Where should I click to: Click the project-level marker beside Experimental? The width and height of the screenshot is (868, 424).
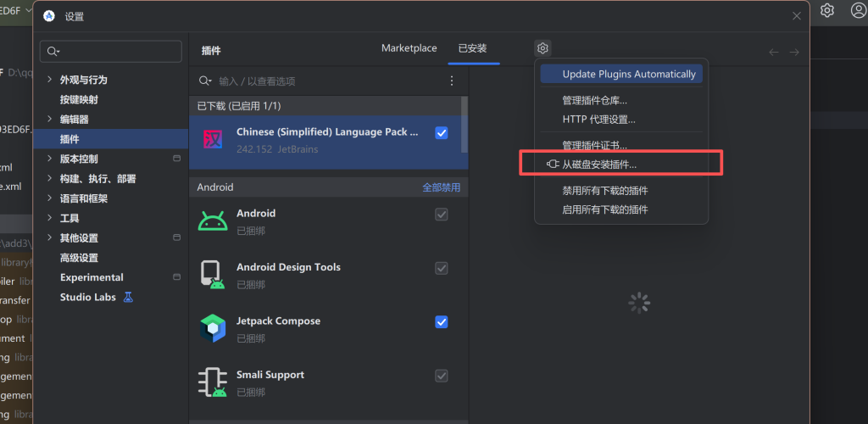point(176,277)
